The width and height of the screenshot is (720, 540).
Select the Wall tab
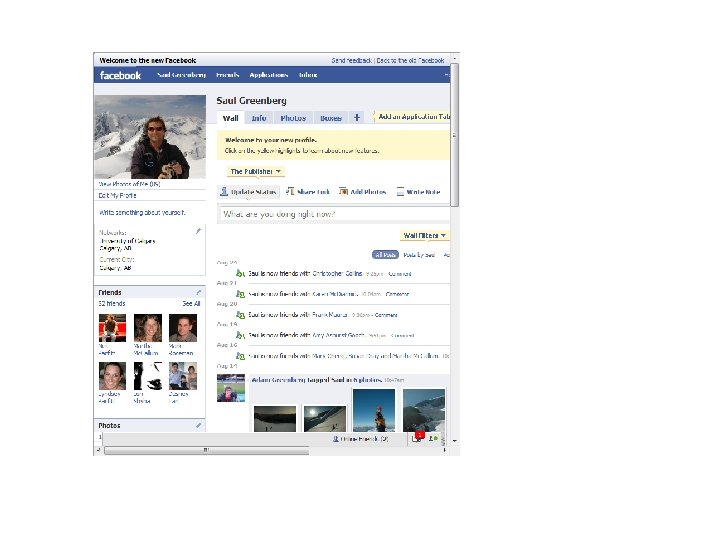230,118
